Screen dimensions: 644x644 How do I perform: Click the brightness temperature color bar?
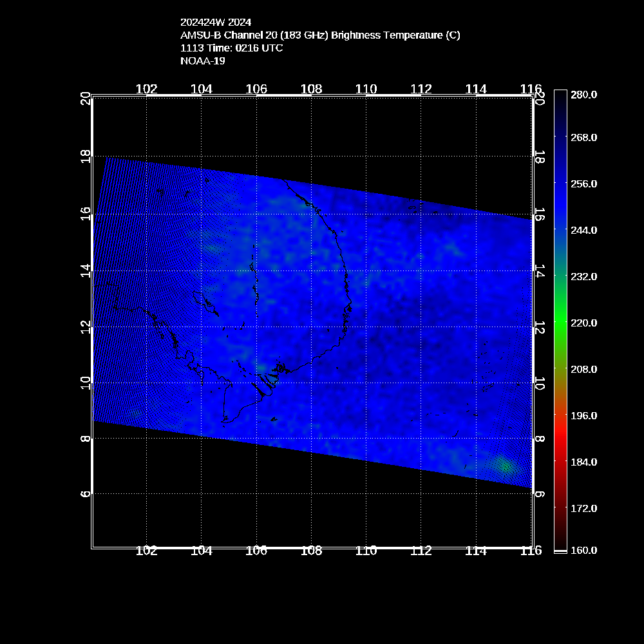tap(560, 321)
